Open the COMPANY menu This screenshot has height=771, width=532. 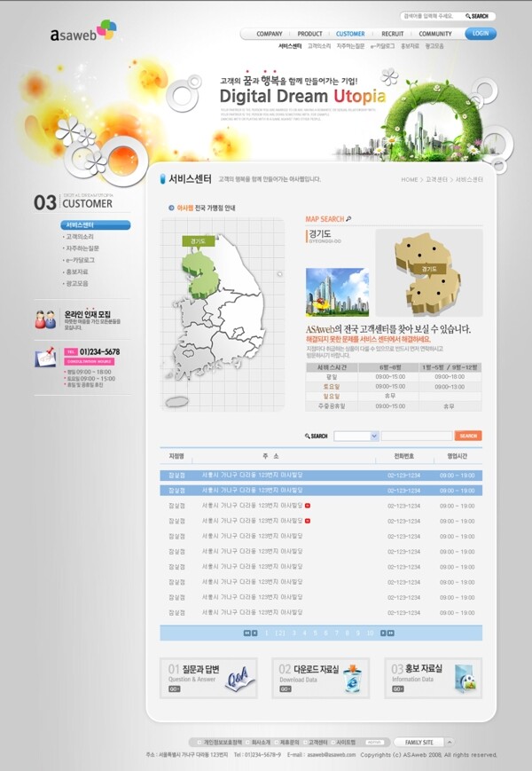point(270,34)
